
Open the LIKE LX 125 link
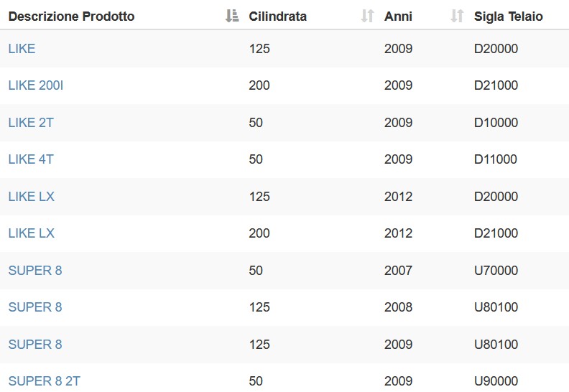31,197
